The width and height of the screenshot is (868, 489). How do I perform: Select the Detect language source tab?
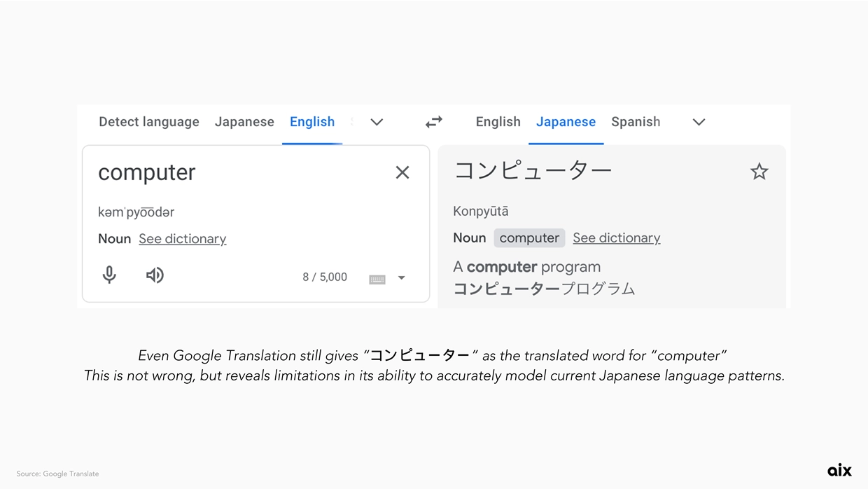(149, 122)
